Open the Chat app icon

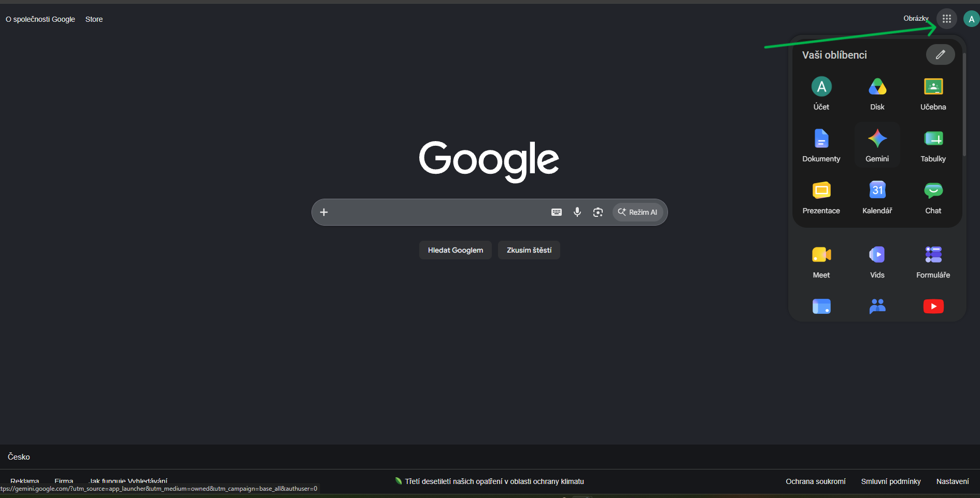coord(933,197)
